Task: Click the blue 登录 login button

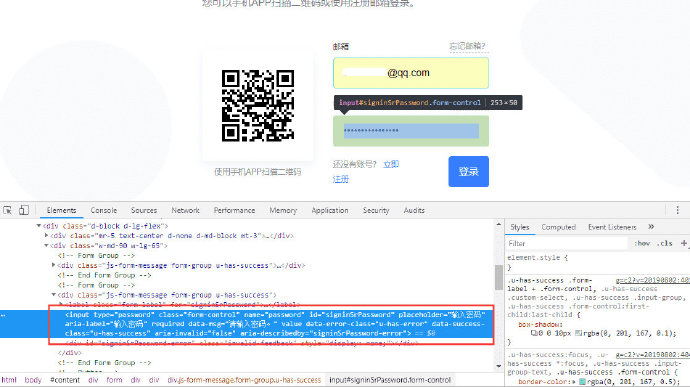Action: click(x=469, y=171)
